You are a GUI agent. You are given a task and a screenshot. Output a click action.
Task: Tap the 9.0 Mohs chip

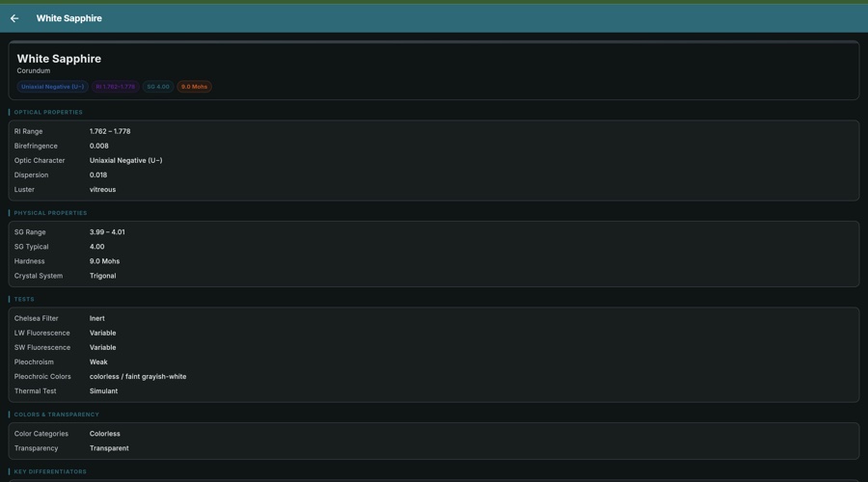(194, 87)
